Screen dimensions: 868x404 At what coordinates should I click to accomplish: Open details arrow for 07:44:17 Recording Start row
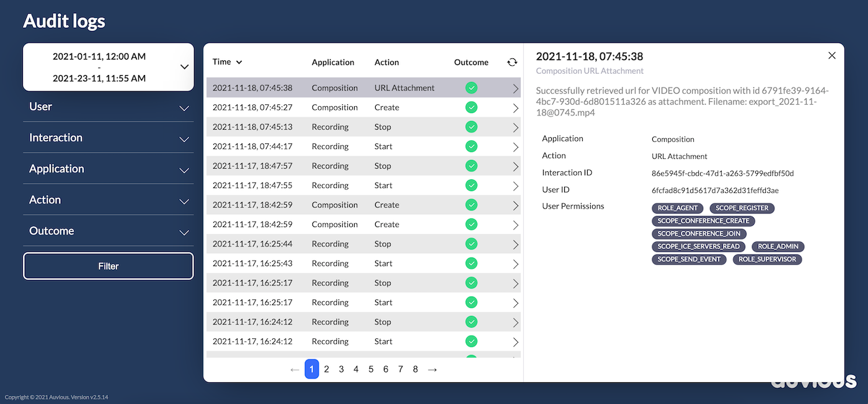pos(515,147)
